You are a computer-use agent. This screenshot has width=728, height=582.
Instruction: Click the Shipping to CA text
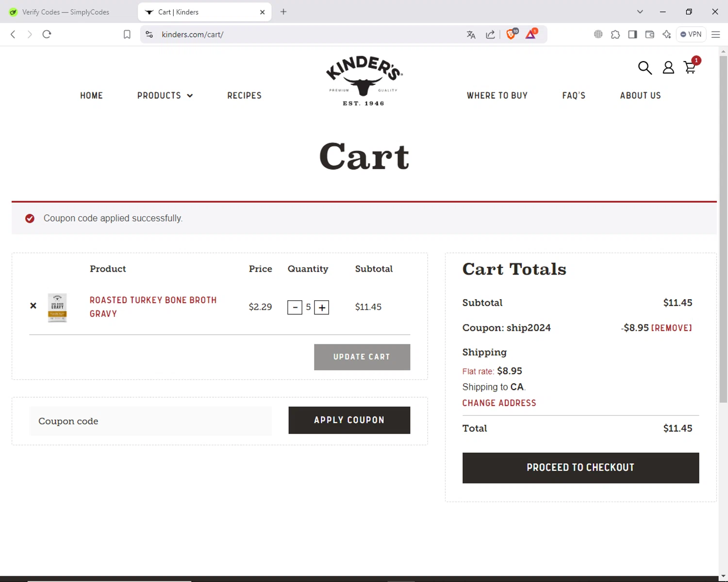(x=494, y=387)
